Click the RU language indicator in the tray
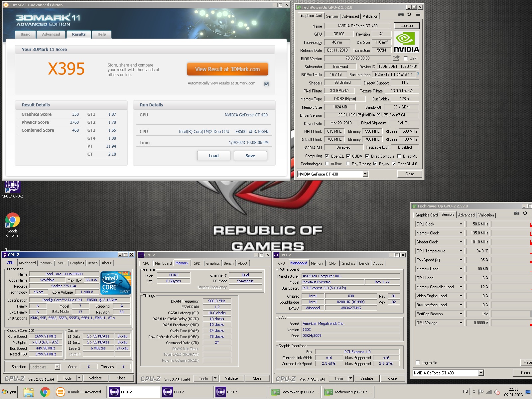The image size is (532, 399). 465,391
